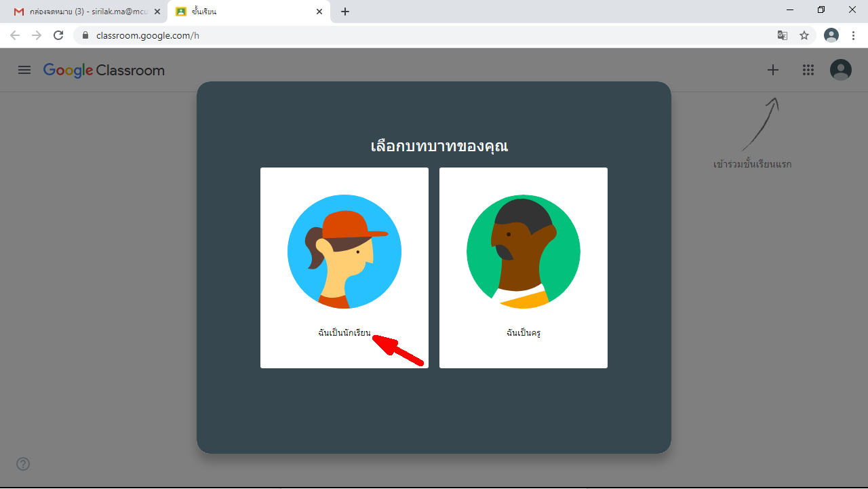Click the translate page icon
The height and width of the screenshot is (489, 868).
pyautogui.click(x=783, y=35)
